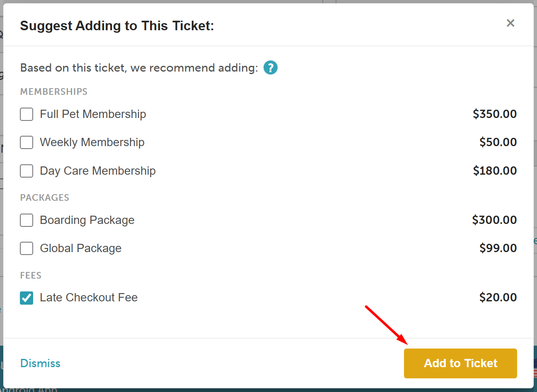The image size is (537, 392).
Task: Click the Late Checkout Fee label text
Action: tap(89, 298)
